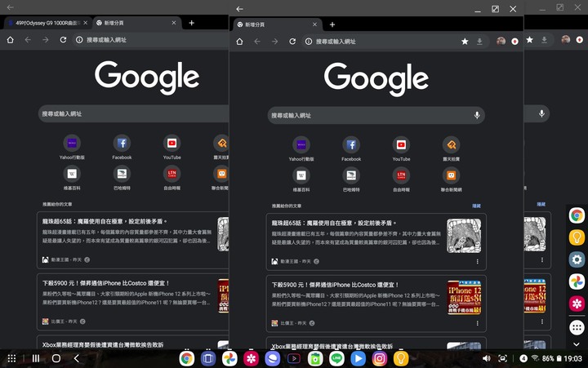This screenshot has height=368, width=588.
Task: Reload page in the left Chrome window
Action: (63, 40)
